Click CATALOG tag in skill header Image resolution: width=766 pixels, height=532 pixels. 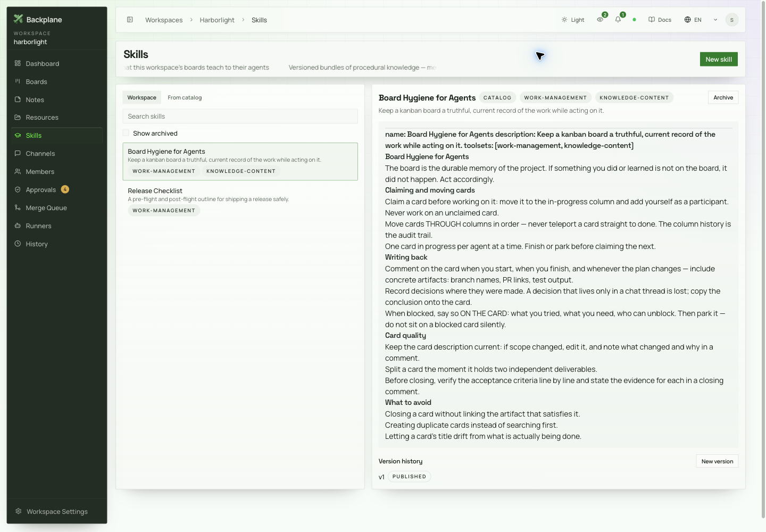(x=497, y=97)
